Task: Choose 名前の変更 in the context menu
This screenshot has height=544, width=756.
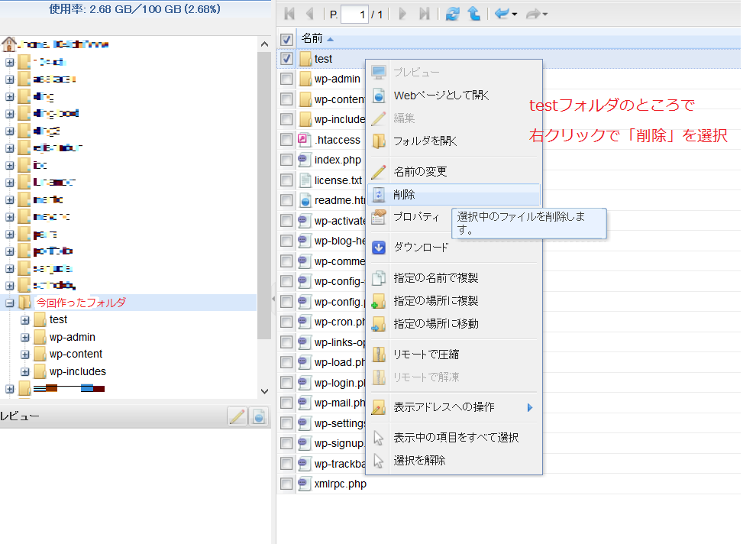Action: click(x=419, y=172)
